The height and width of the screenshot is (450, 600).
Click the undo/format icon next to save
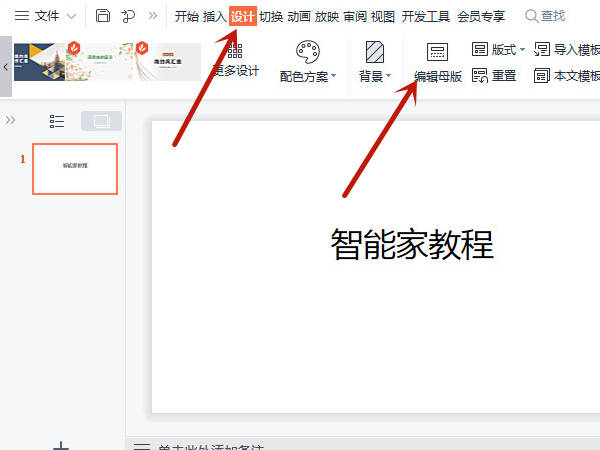[x=128, y=16]
